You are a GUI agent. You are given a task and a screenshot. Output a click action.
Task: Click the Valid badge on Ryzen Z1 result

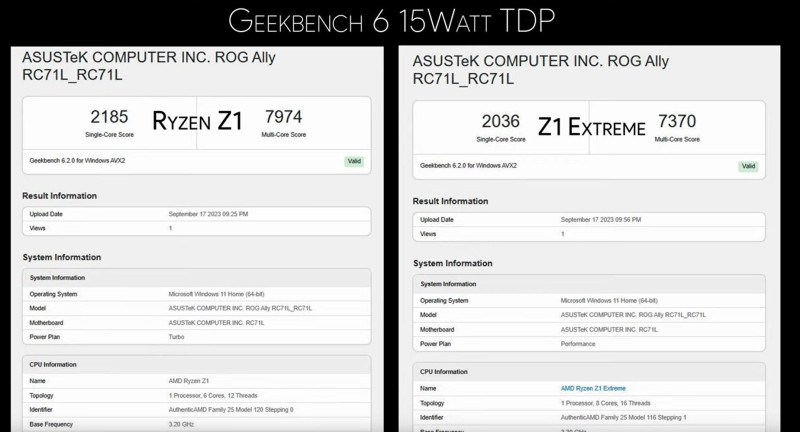pyautogui.click(x=353, y=161)
